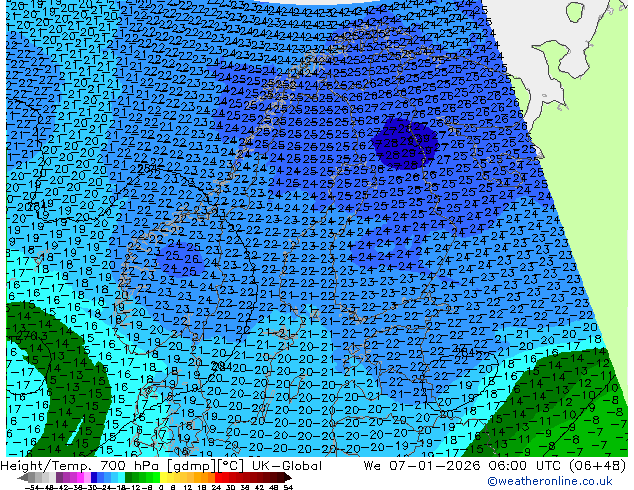Open the weatheronline.co.uk copyright link
This screenshot has width=634, height=490.
pos(549,481)
